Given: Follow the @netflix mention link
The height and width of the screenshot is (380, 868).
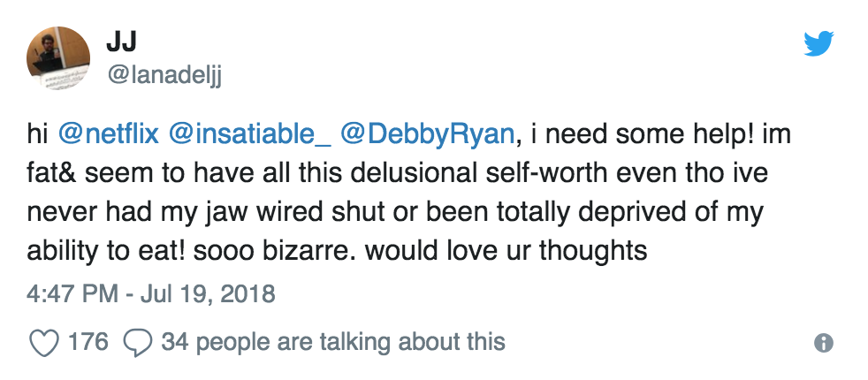Looking at the screenshot, I should coord(108,136).
